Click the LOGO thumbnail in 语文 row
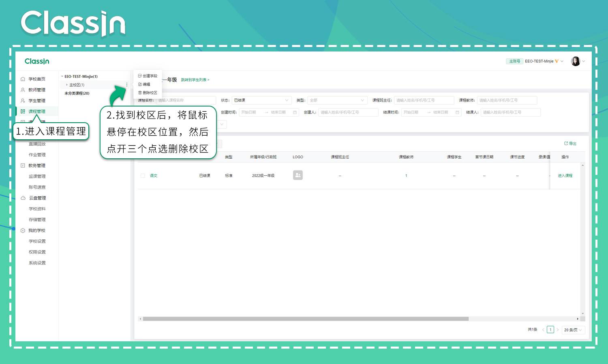The image size is (608, 364). [x=298, y=175]
